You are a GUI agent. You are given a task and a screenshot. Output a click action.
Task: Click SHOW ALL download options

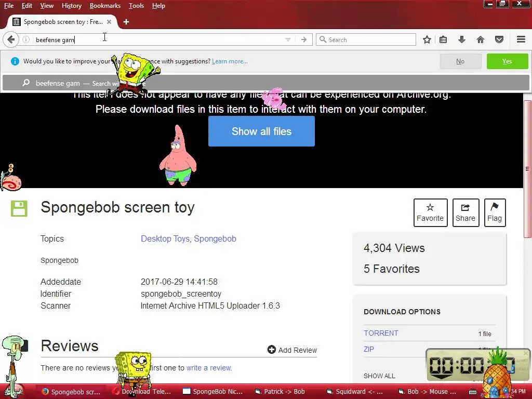pos(379,376)
